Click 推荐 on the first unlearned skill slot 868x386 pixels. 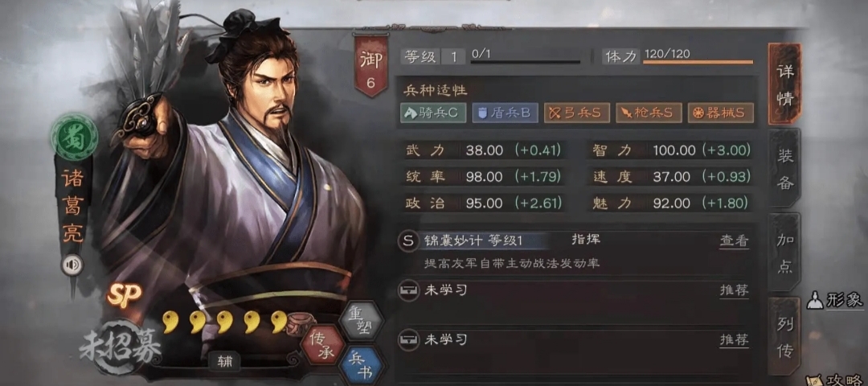pos(735,290)
